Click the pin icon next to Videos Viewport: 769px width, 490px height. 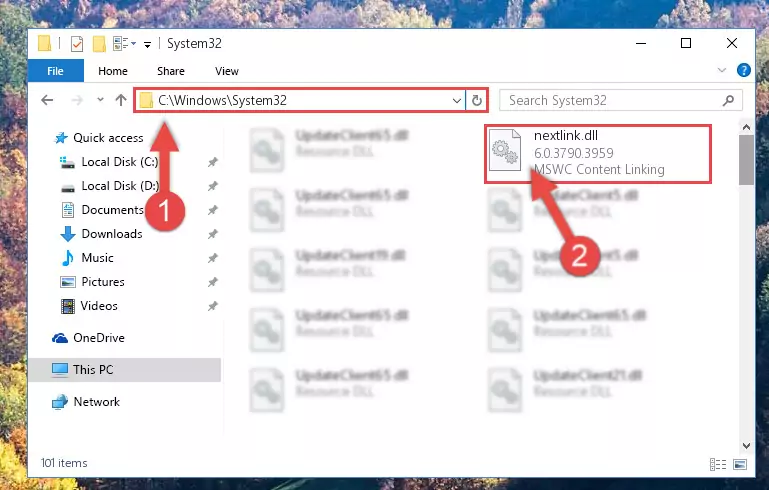(x=212, y=306)
